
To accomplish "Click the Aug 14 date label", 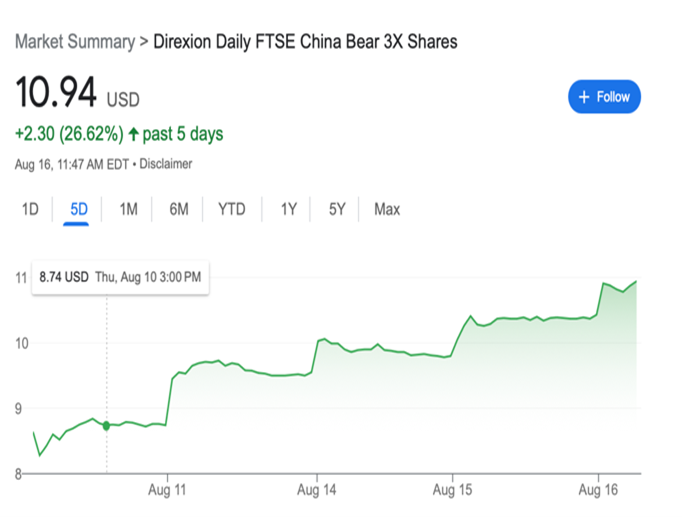I will [x=316, y=492].
